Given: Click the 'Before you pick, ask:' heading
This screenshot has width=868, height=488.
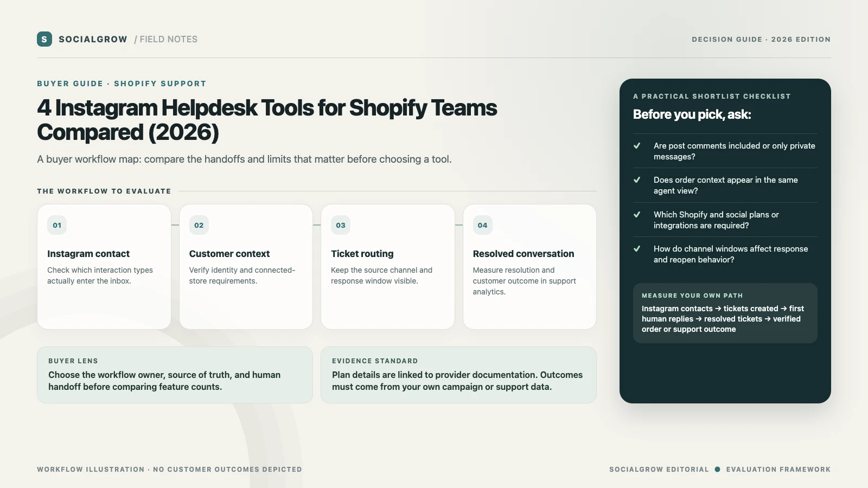Looking at the screenshot, I should coord(692,114).
